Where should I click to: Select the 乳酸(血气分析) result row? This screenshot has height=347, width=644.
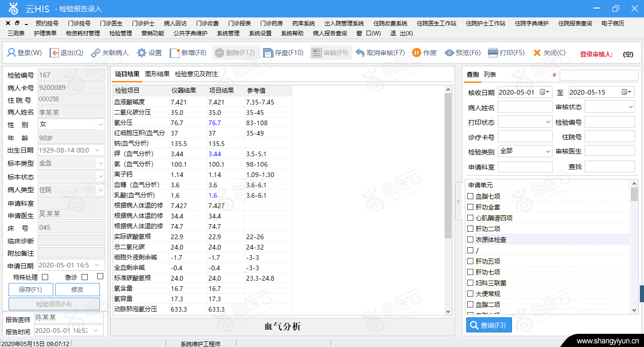pyautogui.click(x=202, y=195)
